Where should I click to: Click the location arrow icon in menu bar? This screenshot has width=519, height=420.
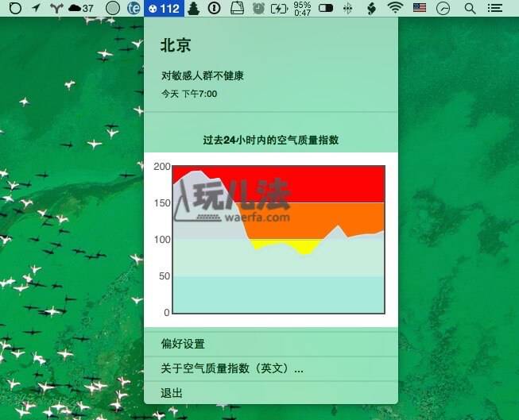pyautogui.click(x=36, y=8)
